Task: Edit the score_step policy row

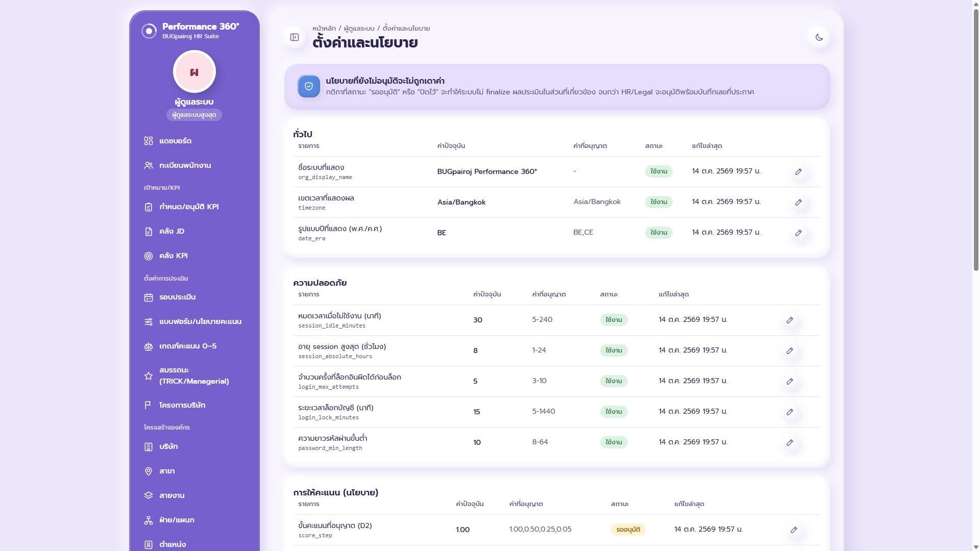Action: point(794,530)
